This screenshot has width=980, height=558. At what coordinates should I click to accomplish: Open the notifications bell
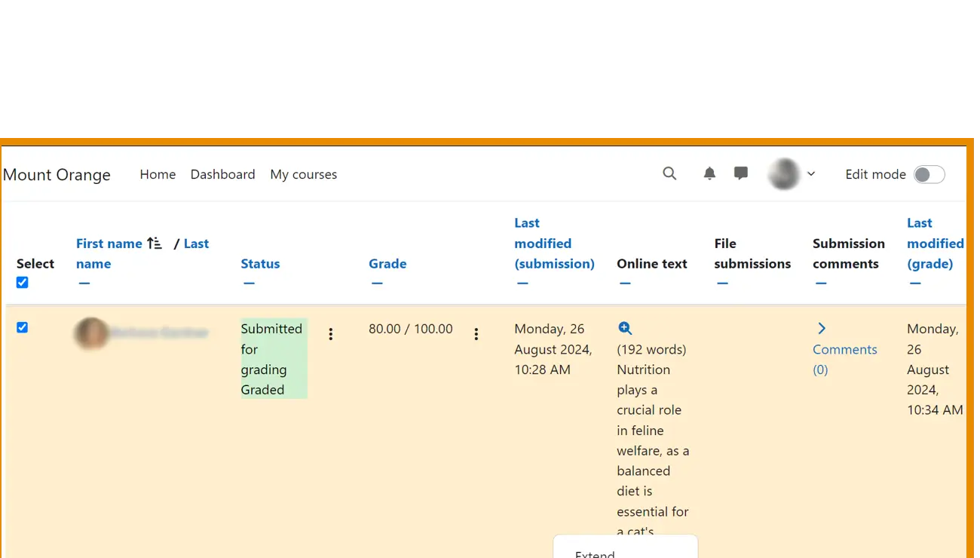(x=709, y=174)
